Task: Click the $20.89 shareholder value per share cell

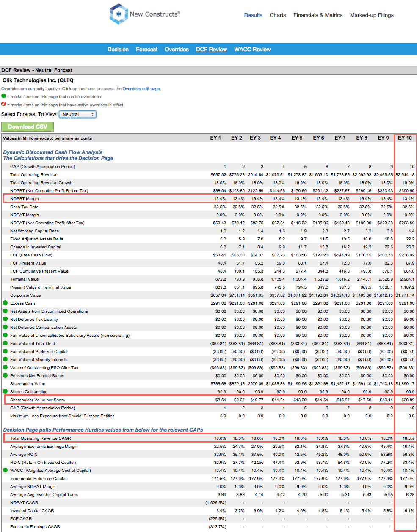Action: click(408, 400)
